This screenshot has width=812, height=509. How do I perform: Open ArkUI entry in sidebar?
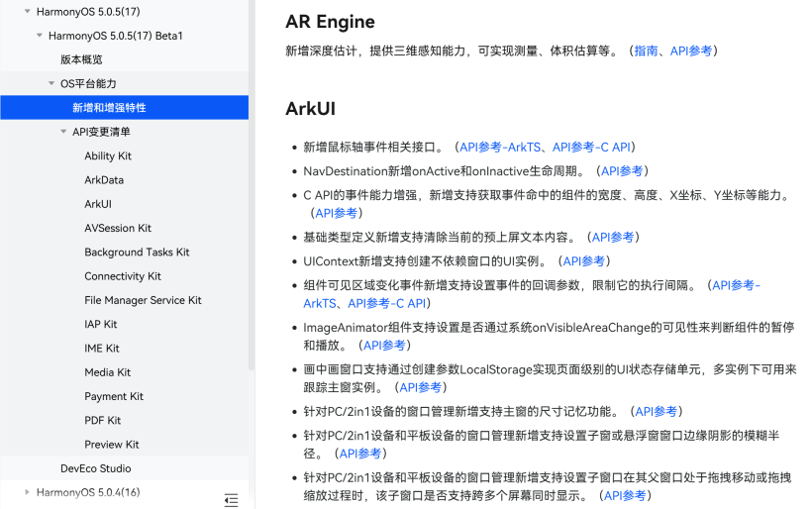(98, 203)
